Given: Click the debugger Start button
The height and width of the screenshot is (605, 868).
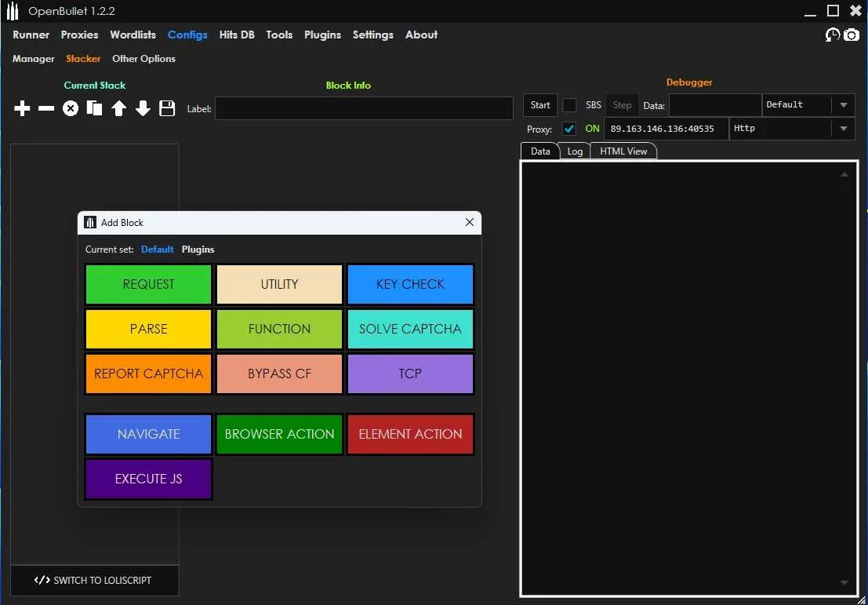Looking at the screenshot, I should 540,105.
